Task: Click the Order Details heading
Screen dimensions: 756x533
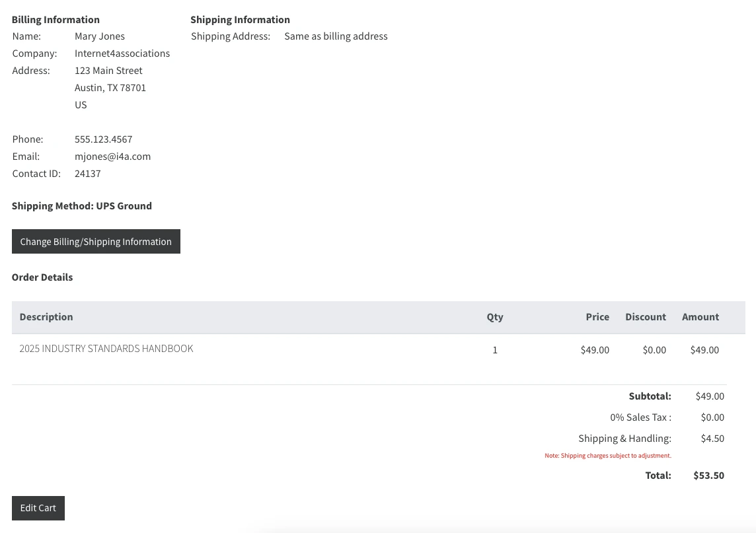Action: click(42, 277)
